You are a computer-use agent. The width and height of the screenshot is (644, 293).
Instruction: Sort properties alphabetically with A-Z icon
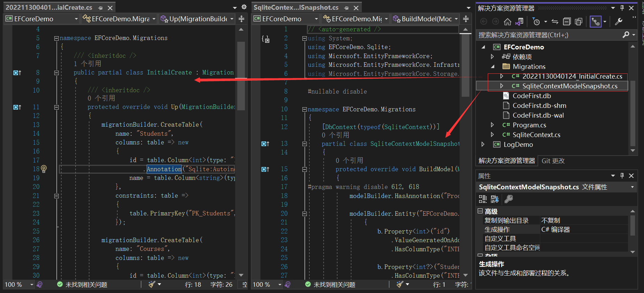(494, 199)
